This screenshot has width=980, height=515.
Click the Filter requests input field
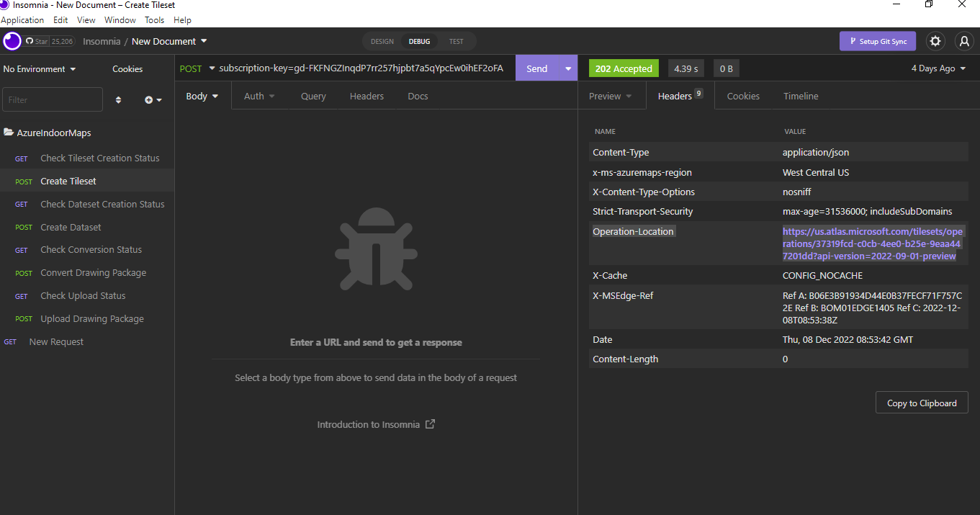click(52, 99)
